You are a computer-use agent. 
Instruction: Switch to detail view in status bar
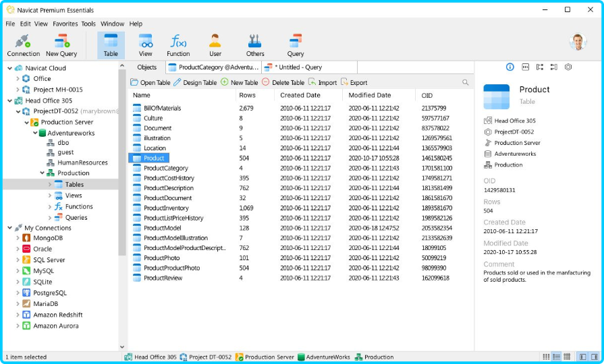click(556, 357)
